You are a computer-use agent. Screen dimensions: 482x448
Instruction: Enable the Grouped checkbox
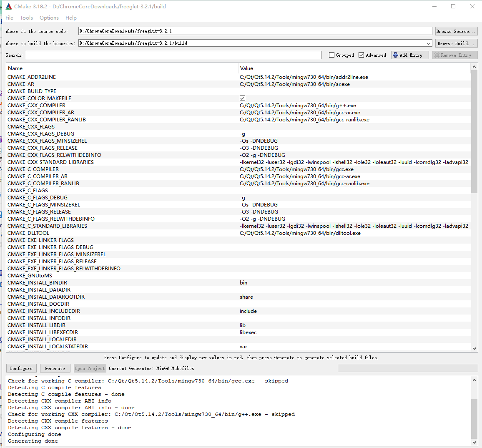(x=331, y=55)
